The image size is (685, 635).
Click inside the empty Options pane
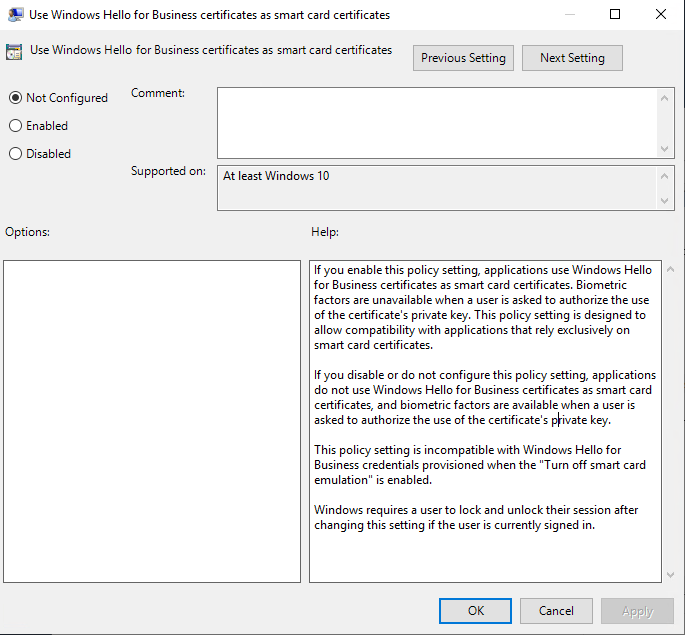(152, 420)
